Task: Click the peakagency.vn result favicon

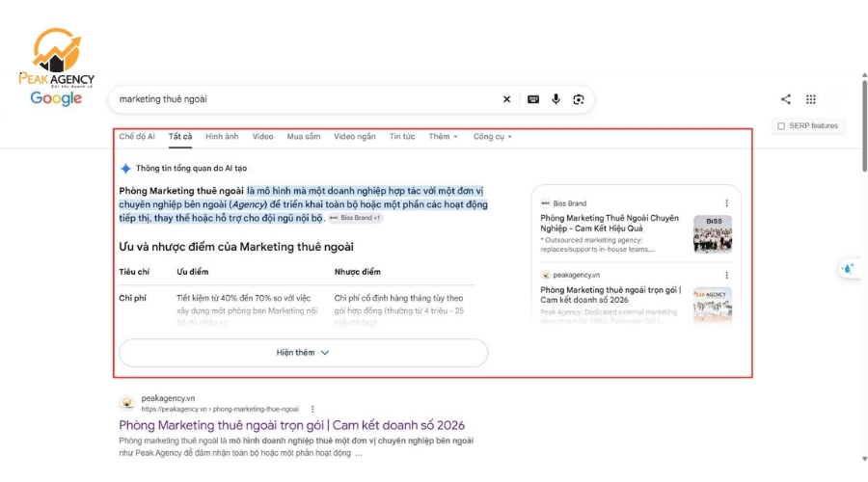Action: [x=126, y=403]
